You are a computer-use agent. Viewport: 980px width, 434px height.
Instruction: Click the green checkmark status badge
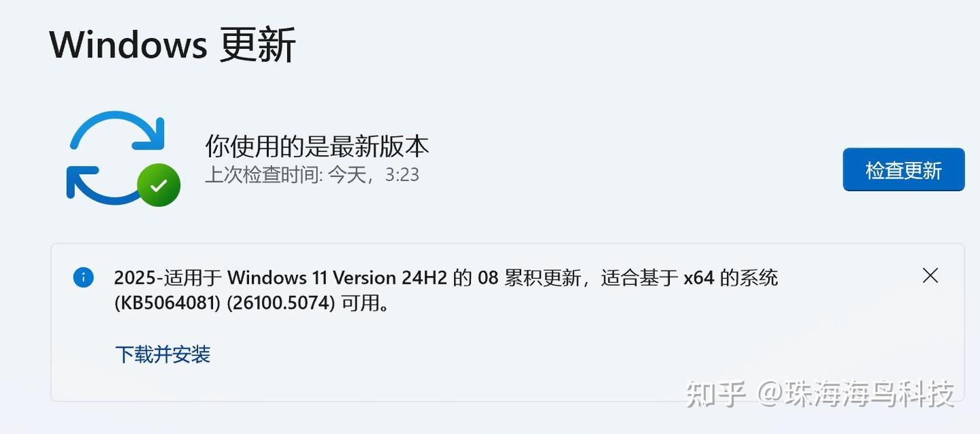[x=159, y=184]
